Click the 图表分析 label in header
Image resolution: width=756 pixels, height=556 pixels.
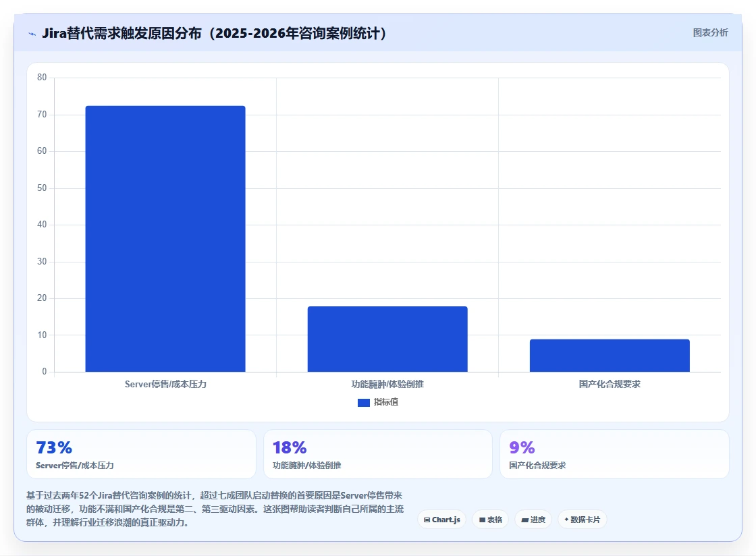710,33
